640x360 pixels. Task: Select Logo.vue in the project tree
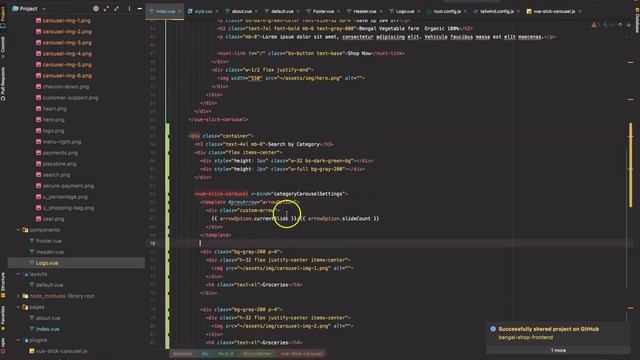pos(43,263)
